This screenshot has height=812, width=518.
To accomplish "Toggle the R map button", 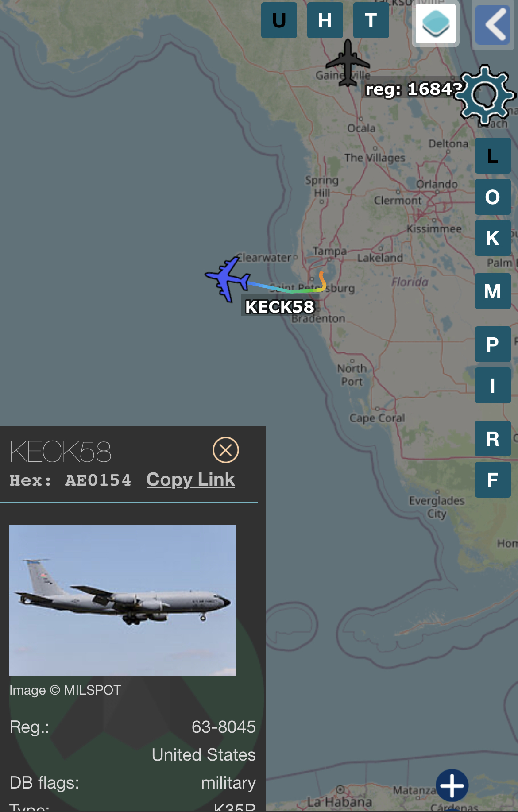I will (x=493, y=438).
